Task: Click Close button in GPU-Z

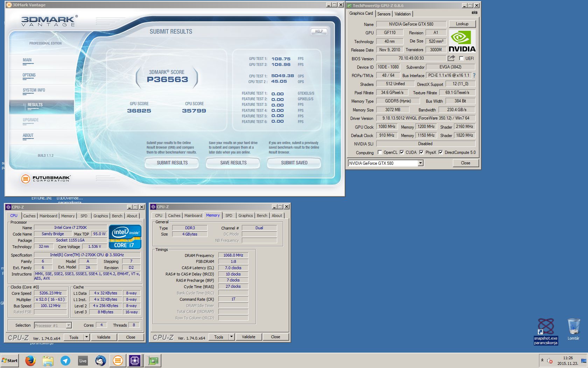Action: [x=465, y=163]
